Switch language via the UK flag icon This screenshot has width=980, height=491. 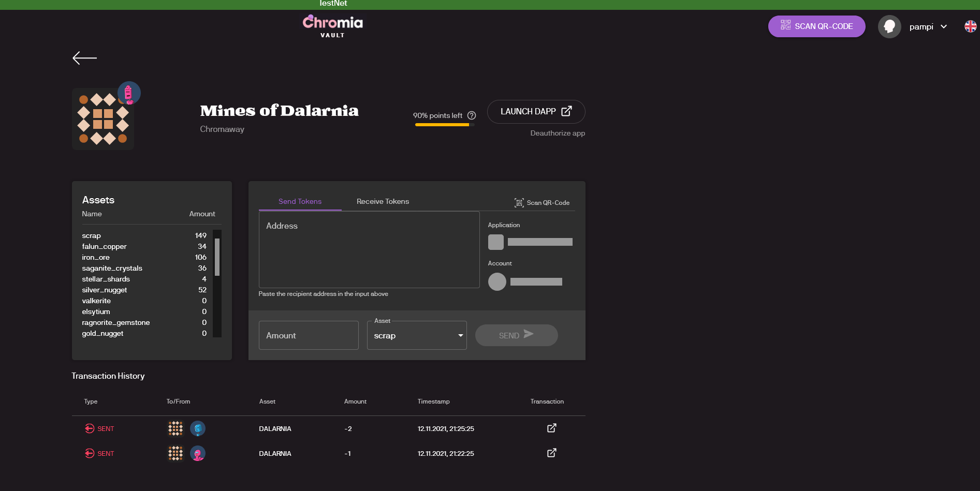point(971,26)
